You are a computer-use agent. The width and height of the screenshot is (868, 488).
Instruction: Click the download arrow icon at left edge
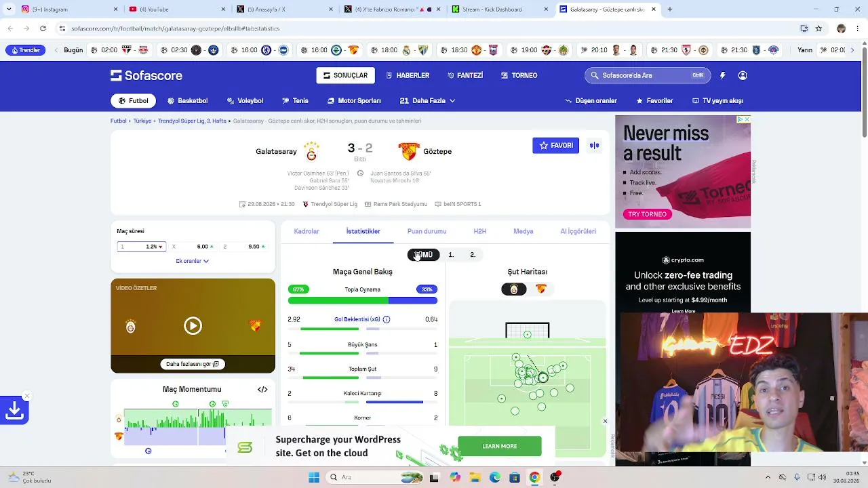coord(14,410)
